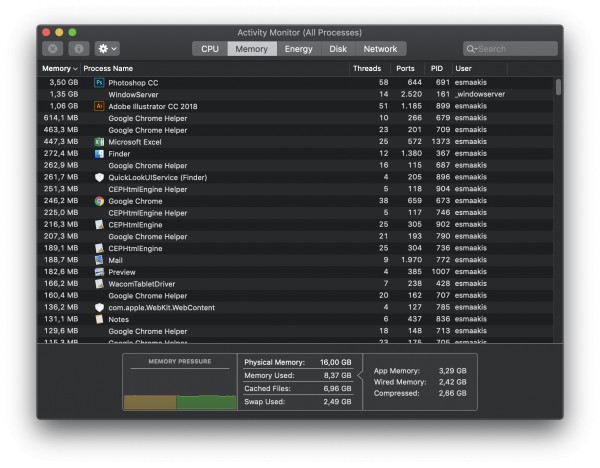Select CEPHtmlEngine Helper using 225,0 MB
The width and height of the screenshot is (600, 468).
(295, 213)
